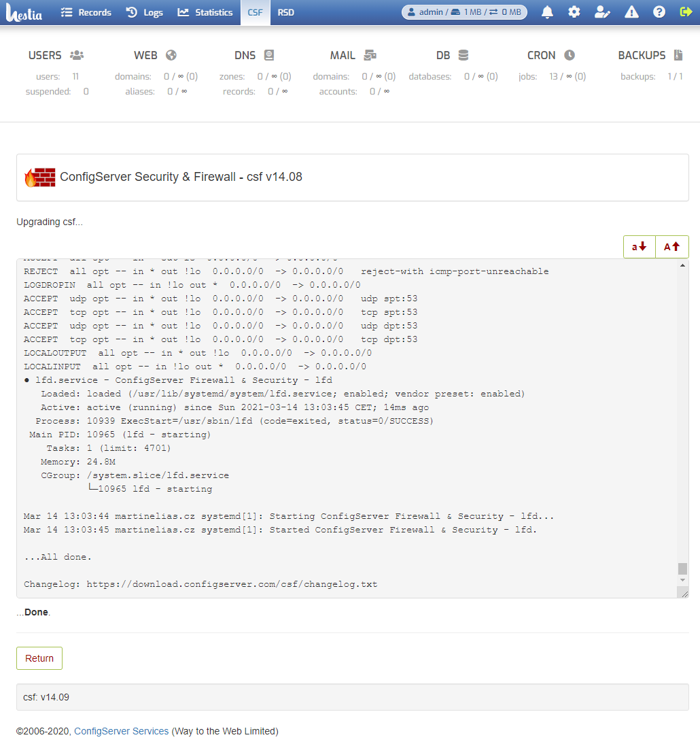The width and height of the screenshot is (700, 746).
Task: Go to the CRON section
Action: coord(541,55)
